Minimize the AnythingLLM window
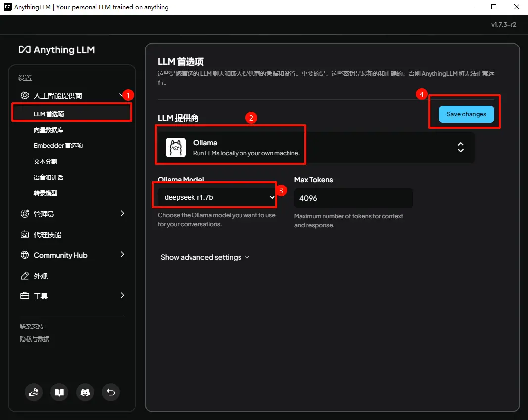Screen dimensions: 528x420 472,7
